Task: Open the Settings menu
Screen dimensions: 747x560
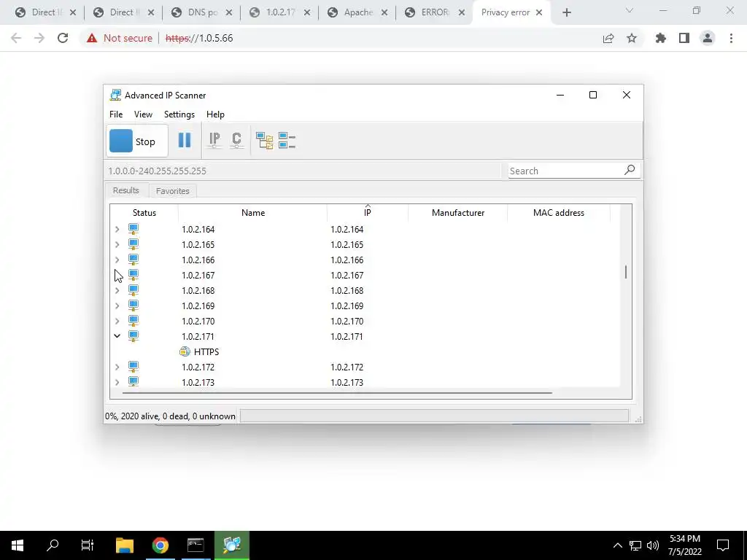Action: coord(179,114)
